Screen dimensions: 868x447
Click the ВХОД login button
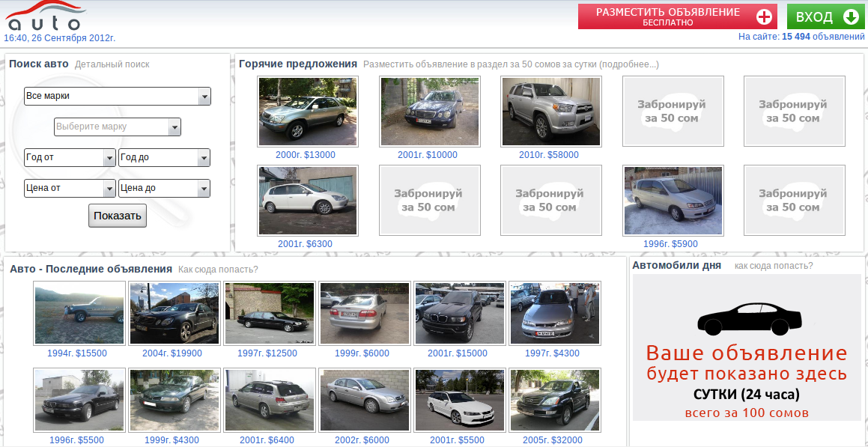point(825,16)
